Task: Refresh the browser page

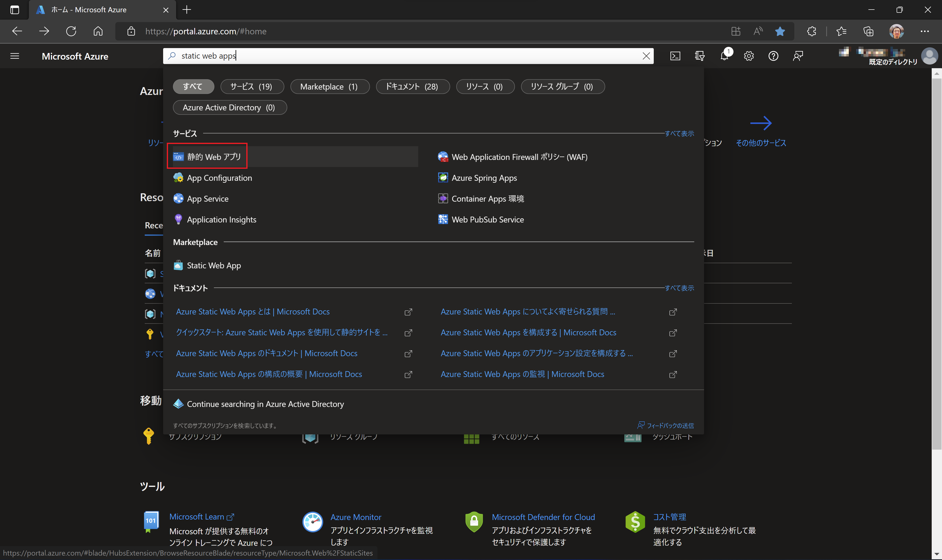Action: click(71, 31)
